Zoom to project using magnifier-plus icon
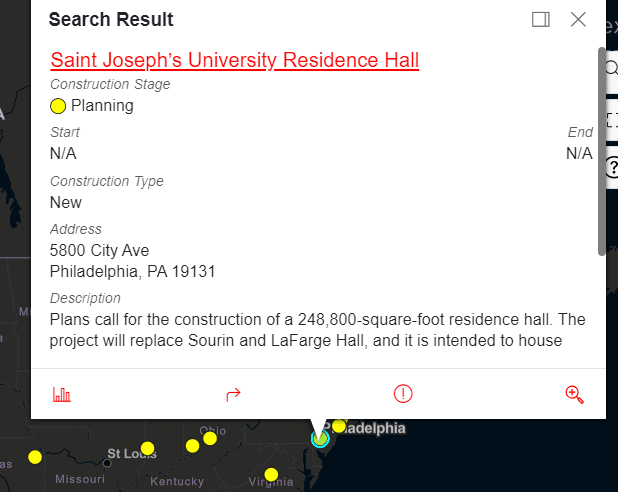Screen dimensions: 618x492 click(574, 394)
